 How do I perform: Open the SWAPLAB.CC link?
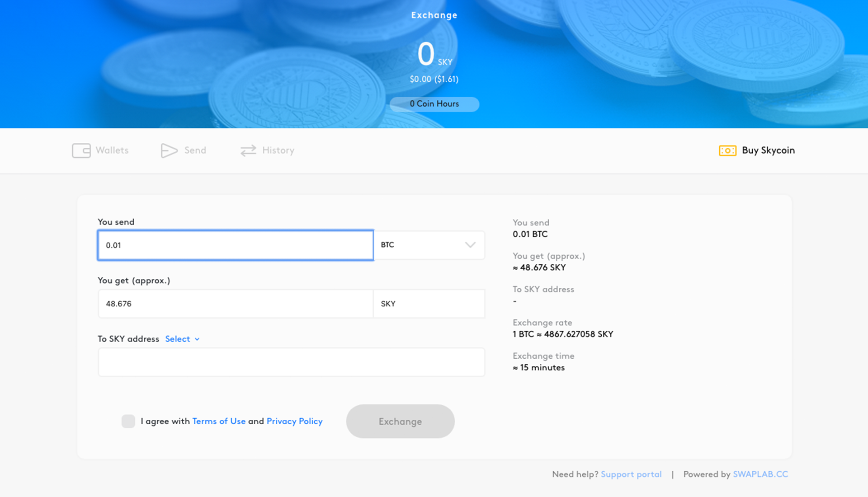760,474
